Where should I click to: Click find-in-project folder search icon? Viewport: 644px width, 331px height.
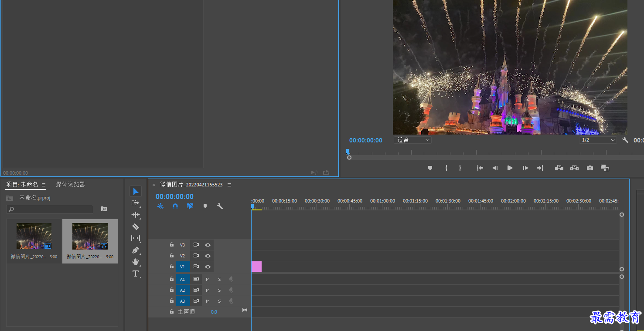point(104,209)
